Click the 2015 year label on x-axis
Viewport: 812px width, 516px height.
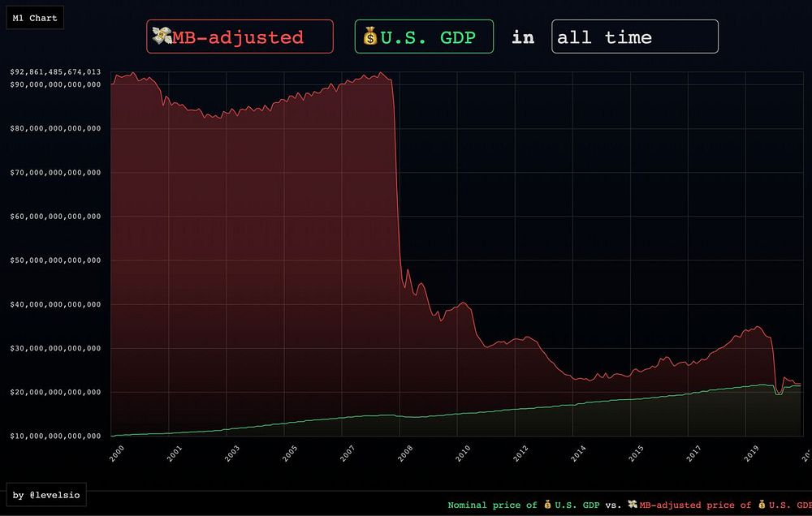pos(636,454)
